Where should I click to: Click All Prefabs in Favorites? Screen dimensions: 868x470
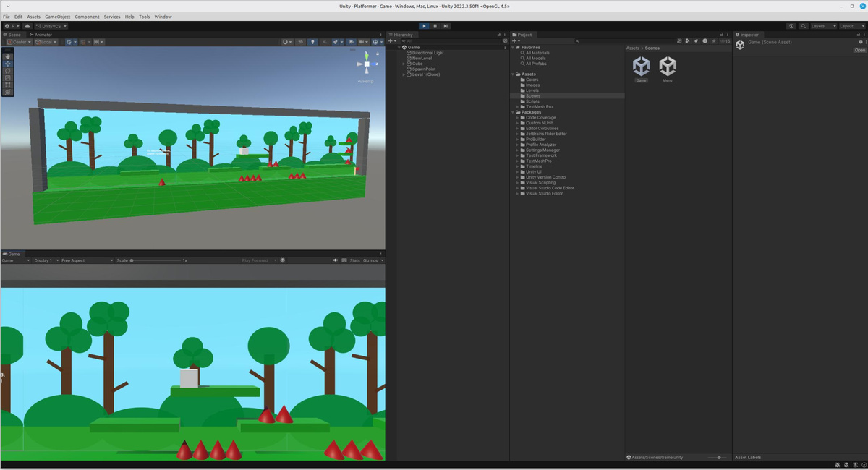coord(536,64)
